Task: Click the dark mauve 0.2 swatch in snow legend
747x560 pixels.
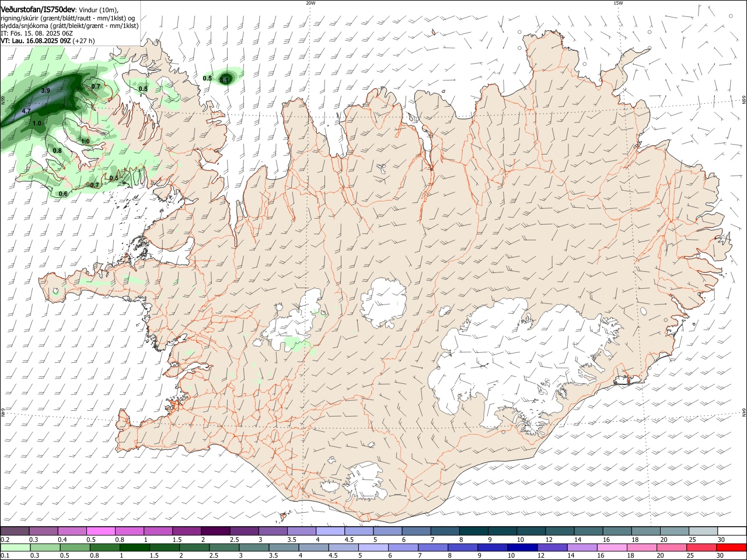Action: point(15,531)
